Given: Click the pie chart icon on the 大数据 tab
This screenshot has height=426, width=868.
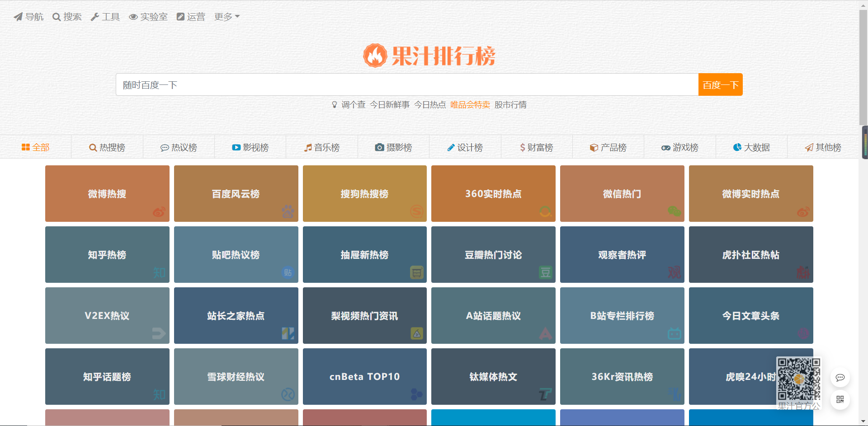Looking at the screenshot, I should [737, 147].
